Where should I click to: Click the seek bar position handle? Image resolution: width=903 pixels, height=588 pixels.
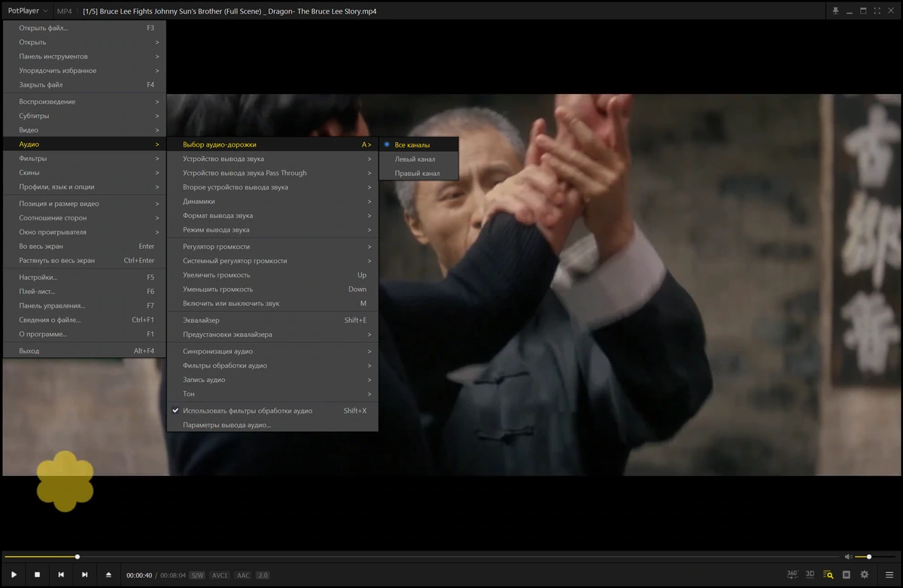coord(78,556)
